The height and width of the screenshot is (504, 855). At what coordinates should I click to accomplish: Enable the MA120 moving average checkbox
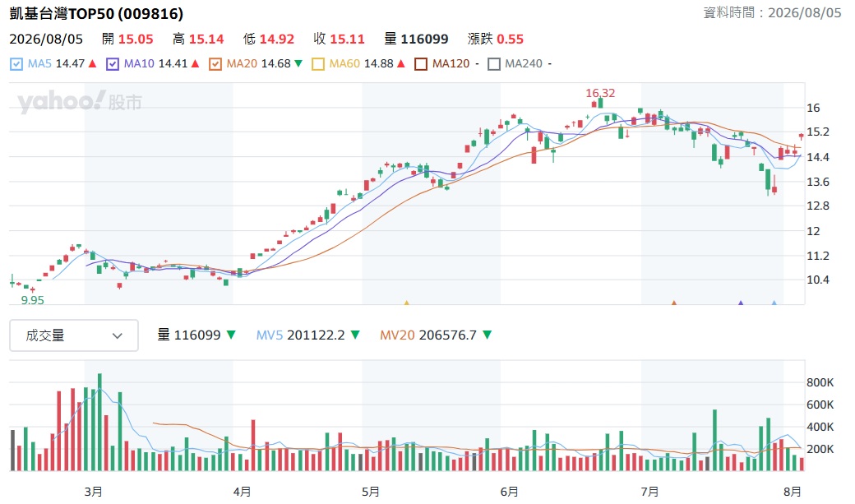coord(420,64)
